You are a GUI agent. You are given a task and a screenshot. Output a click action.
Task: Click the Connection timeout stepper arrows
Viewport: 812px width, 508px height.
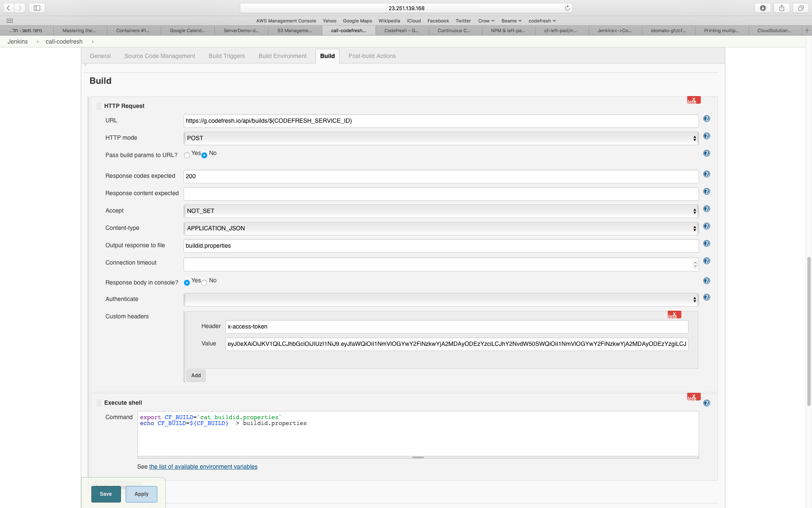[x=695, y=265]
